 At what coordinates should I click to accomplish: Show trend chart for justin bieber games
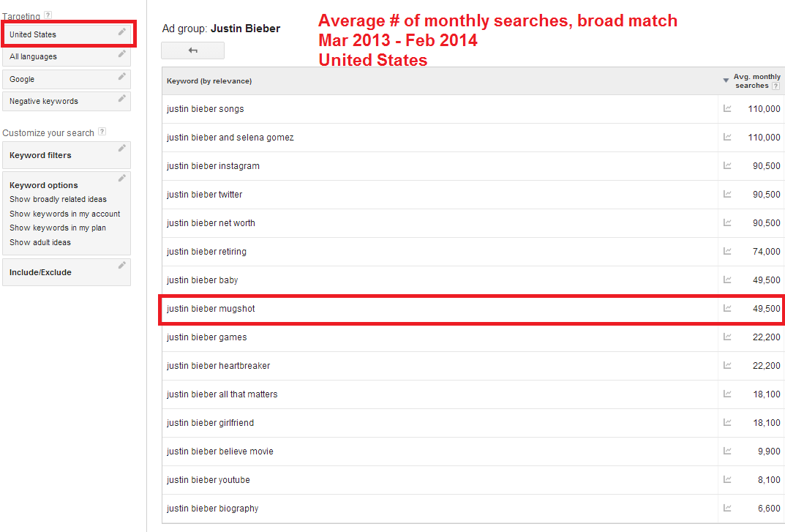pos(727,337)
